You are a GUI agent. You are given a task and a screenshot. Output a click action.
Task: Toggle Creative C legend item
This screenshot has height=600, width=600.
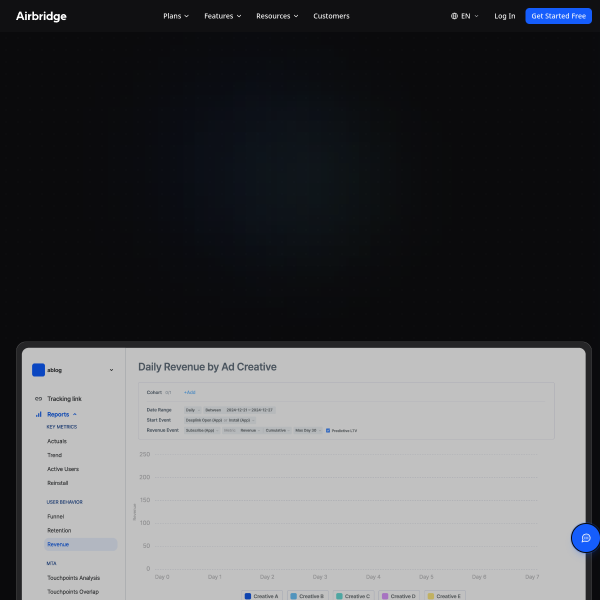353,596
